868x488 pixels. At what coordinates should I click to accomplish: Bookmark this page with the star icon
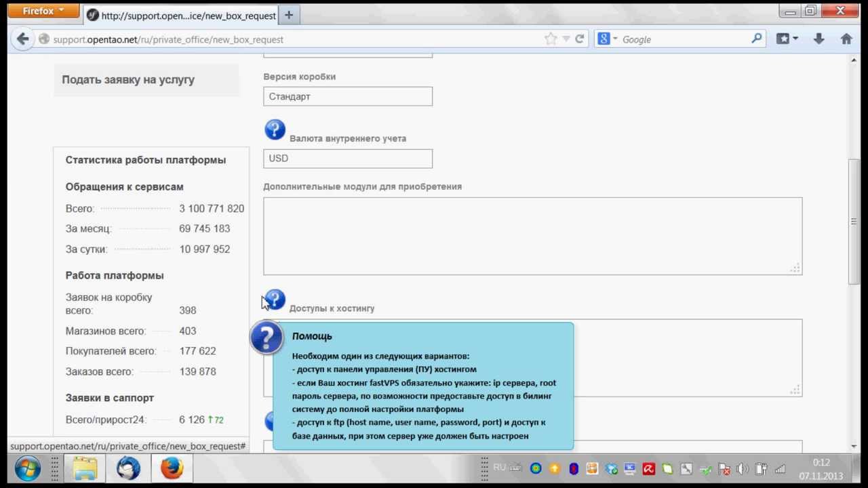pyautogui.click(x=551, y=39)
